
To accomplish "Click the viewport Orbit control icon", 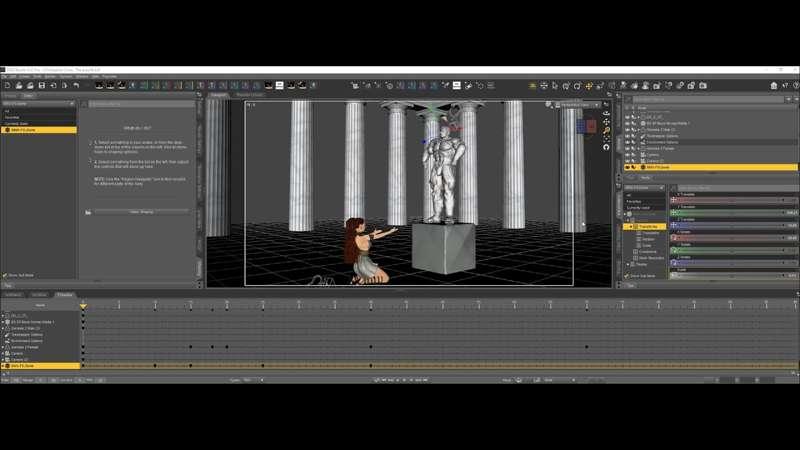I will click(606, 113).
